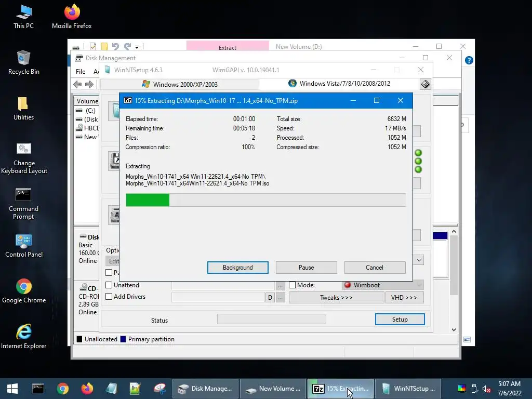Click the USB safely remove tray icon
The width and height of the screenshot is (532, 399).
pos(474,389)
